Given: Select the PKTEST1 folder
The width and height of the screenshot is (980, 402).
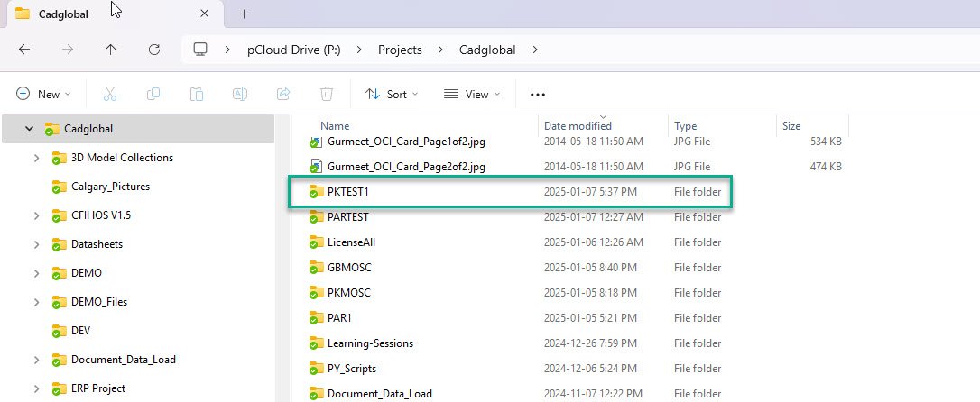Looking at the screenshot, I should pos(348,192).
